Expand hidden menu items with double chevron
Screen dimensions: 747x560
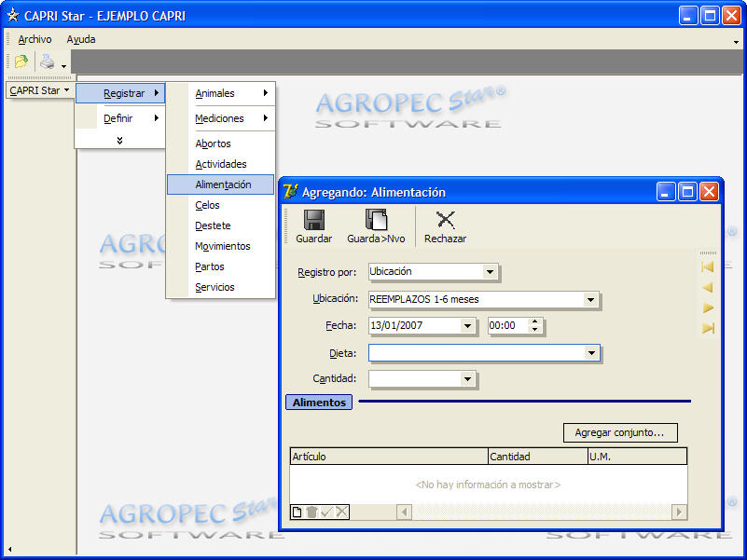click(119, 140)
